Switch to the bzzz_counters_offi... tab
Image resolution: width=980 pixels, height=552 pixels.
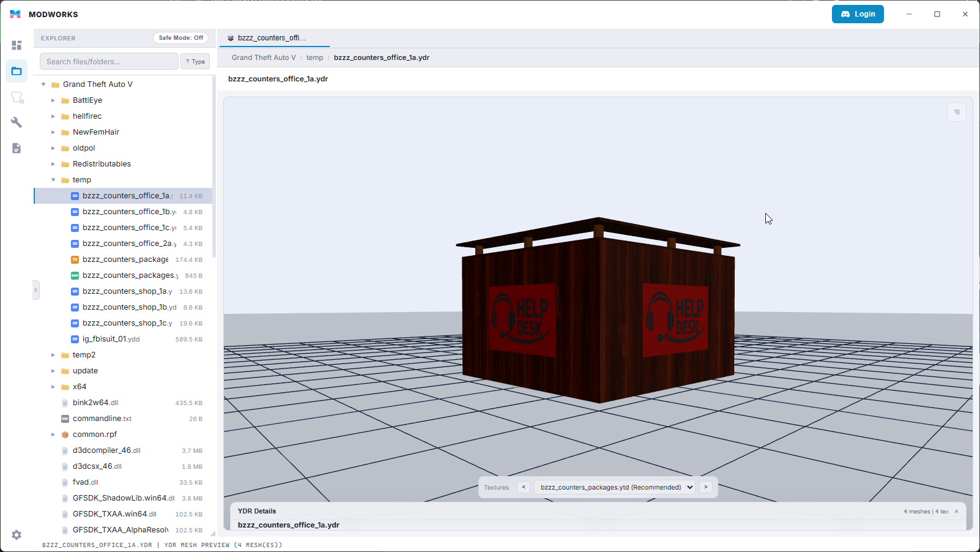pos(272,38)
